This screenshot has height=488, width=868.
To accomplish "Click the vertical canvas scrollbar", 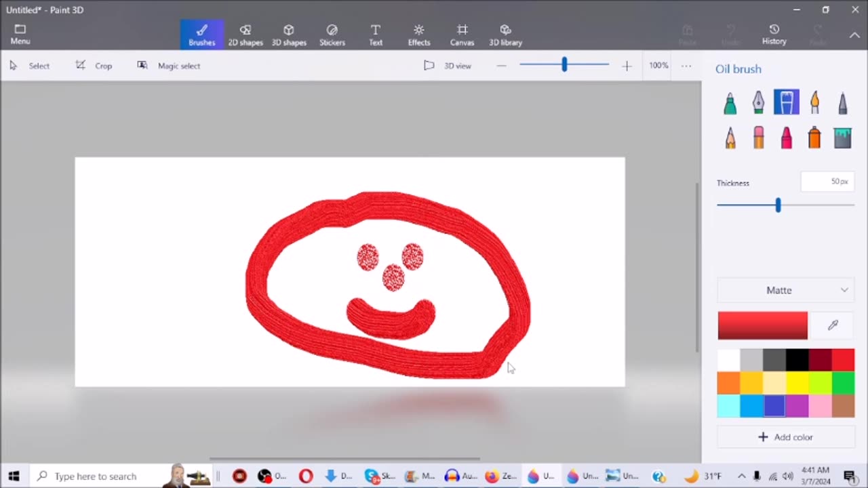I will (x=697, y=267).
